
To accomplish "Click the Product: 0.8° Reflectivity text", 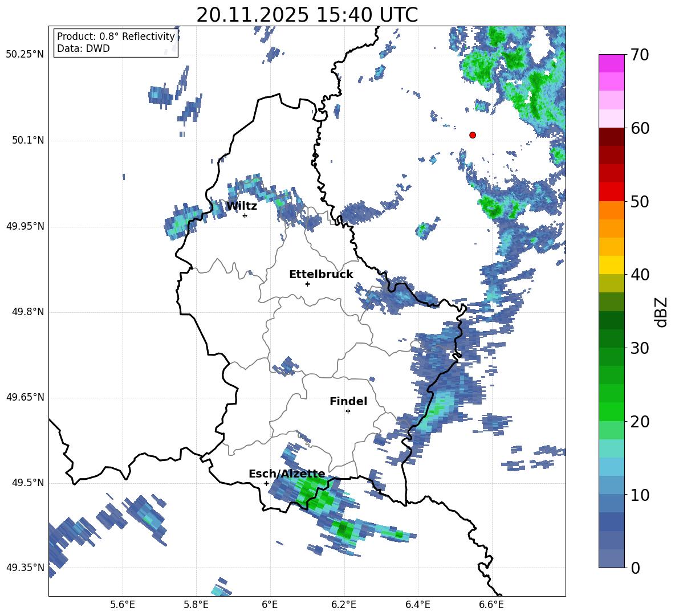I will pyautogui.click(x=116, y=36).
